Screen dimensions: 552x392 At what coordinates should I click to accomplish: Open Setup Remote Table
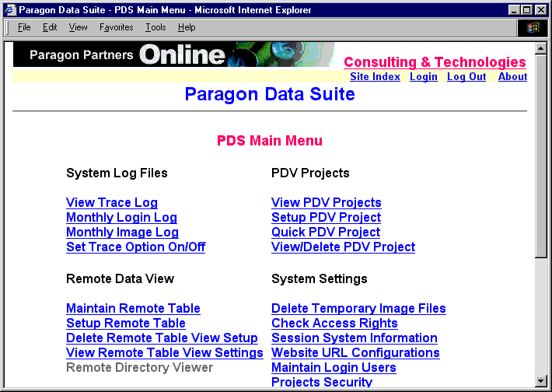(126, 324)
